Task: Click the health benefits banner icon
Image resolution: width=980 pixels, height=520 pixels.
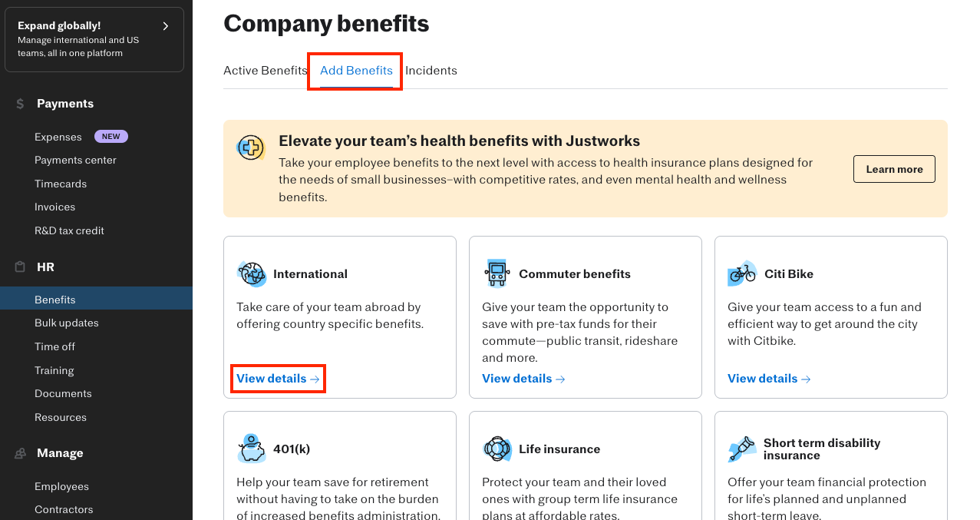Action: (x=251, y=147)
